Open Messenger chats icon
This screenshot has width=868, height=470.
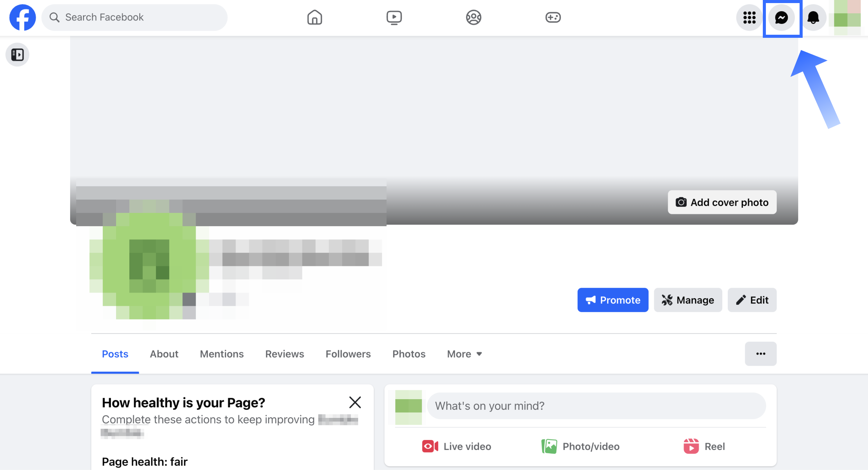[782, 17]
